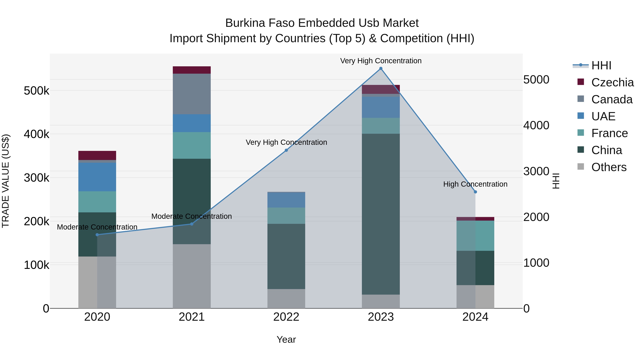Select the 2021 Canada bar segment
The image size is (644, 362).
(192, 94)
